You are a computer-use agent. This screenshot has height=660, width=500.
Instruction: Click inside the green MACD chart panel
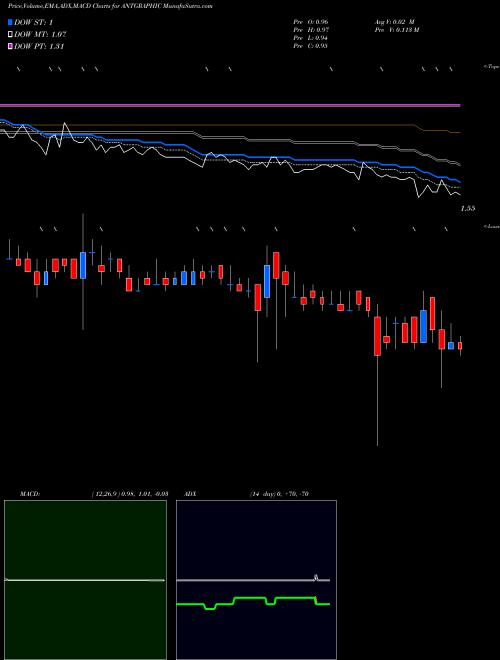point(85,580)
